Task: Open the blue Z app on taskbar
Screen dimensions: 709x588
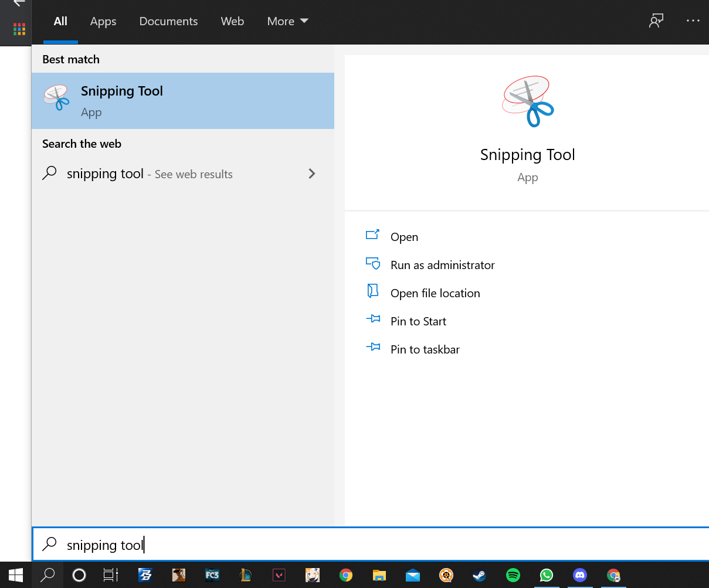Action: click(x=145, y=575)
